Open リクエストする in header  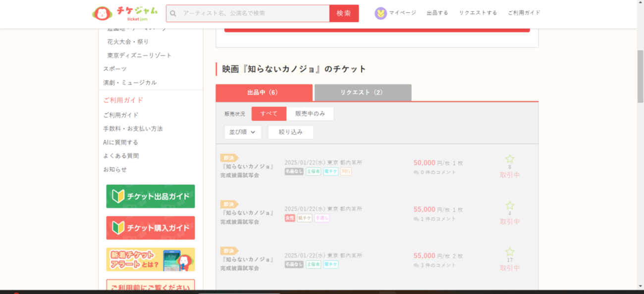(x=478, y=13)
